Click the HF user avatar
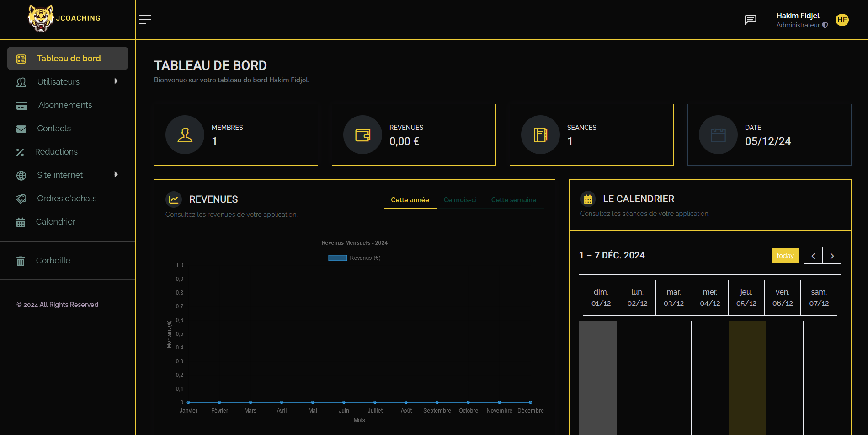Image resolution: width=868 pixels, height=435 pixels. point(842,20)
